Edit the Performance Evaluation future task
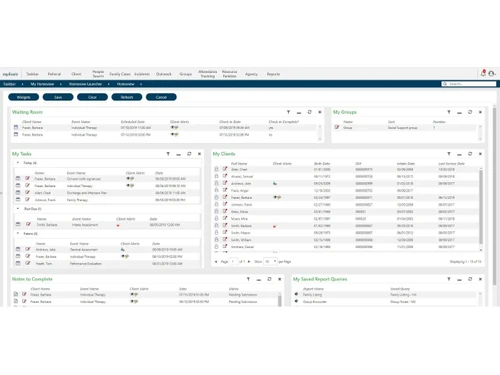 [x=28, y=263]
